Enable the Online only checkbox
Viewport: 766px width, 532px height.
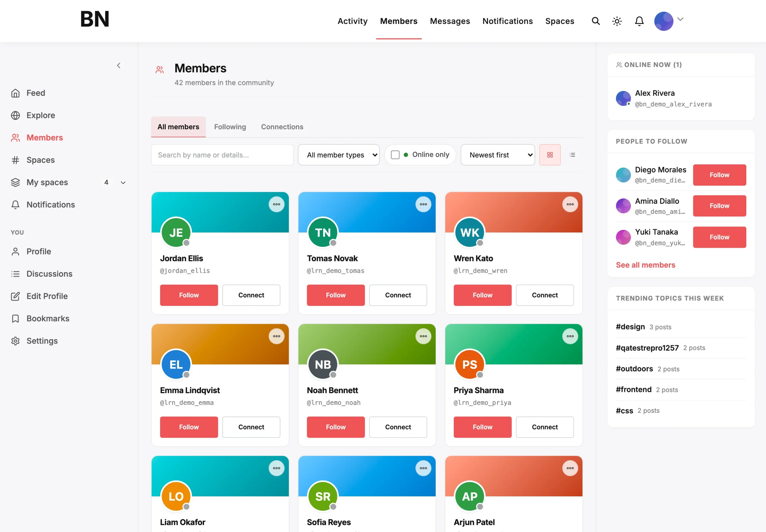point(395,155)
